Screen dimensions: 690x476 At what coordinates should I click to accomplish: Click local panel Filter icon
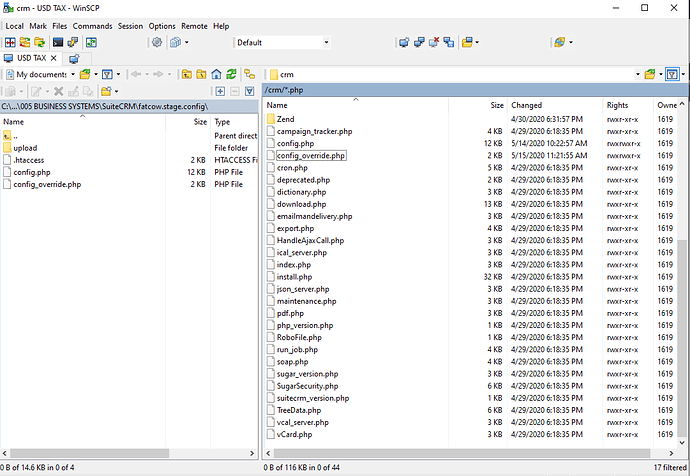coord(107,74)
